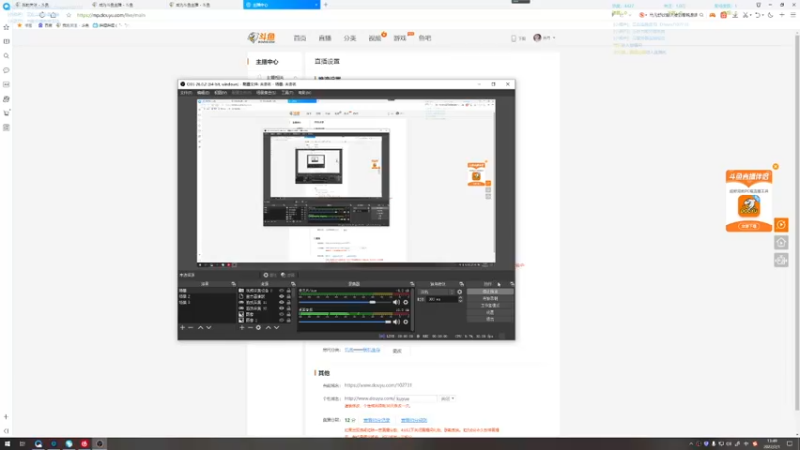The width and height of the screenshot is (800, 450).
Task: Add a new scene with the plus icon
Action: tap(182, 328)
